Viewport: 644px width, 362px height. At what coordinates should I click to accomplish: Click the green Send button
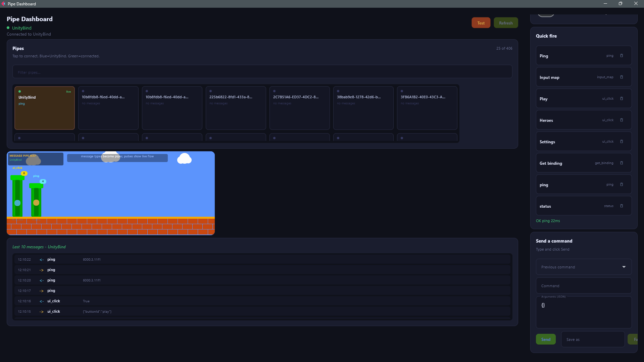click(x=546, y=339)
